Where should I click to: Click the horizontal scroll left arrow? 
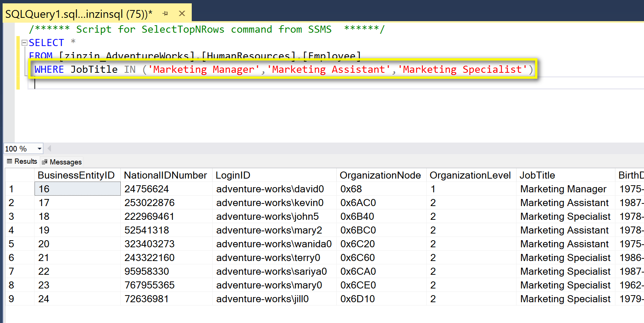[49, 149]
